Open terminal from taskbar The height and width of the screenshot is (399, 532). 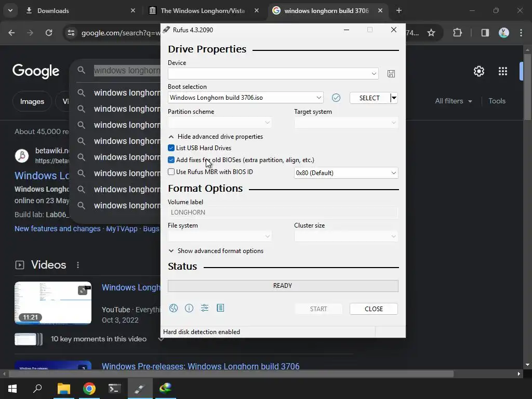pyautogui.click(x=115, y=389)
